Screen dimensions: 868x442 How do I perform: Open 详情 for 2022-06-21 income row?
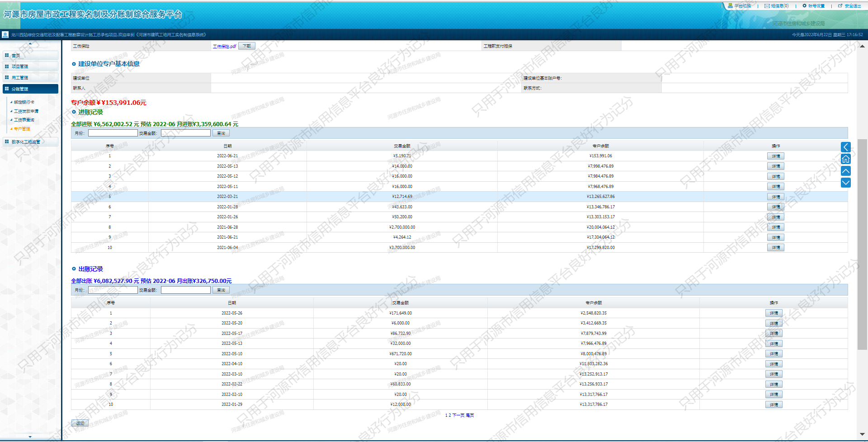(x=776, y=156)
